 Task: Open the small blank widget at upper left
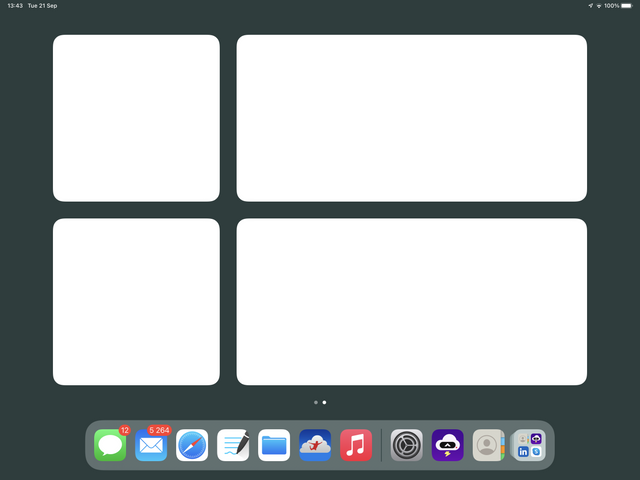point(136,118)
